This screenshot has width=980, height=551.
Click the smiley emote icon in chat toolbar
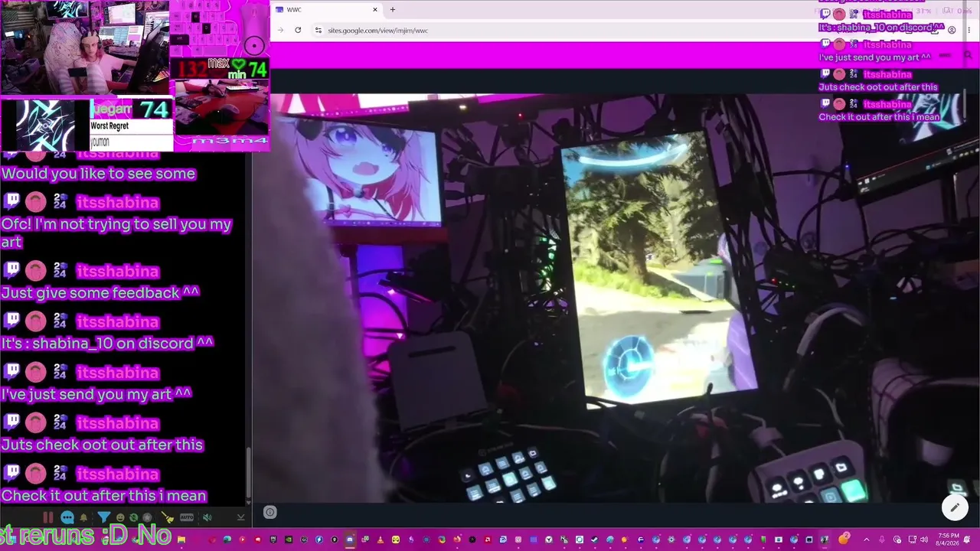(120, 518)
